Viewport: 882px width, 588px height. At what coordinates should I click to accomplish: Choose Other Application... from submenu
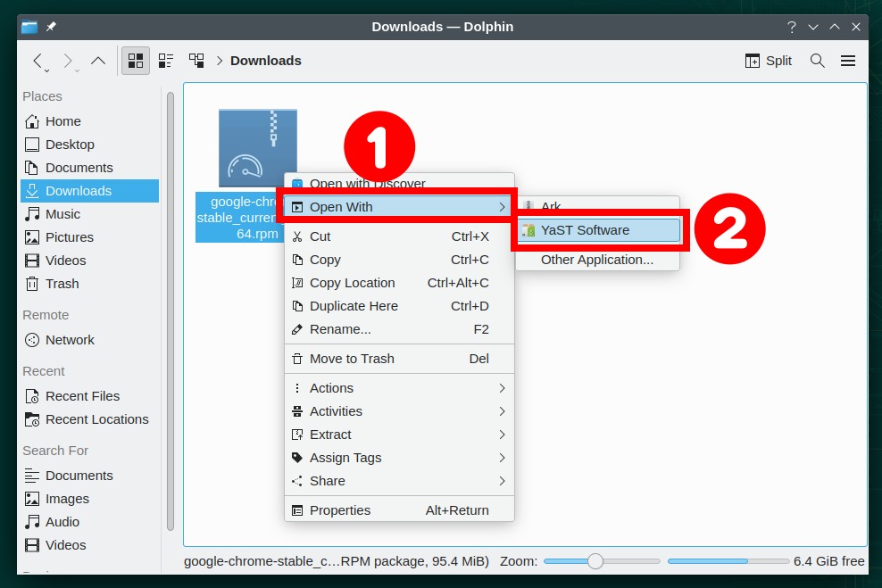click(x=597, y=260)
